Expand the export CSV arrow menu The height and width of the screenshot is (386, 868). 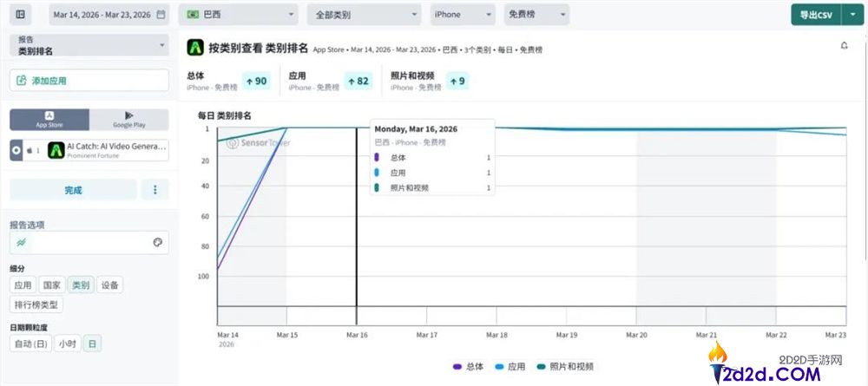[x=852, y=15]
